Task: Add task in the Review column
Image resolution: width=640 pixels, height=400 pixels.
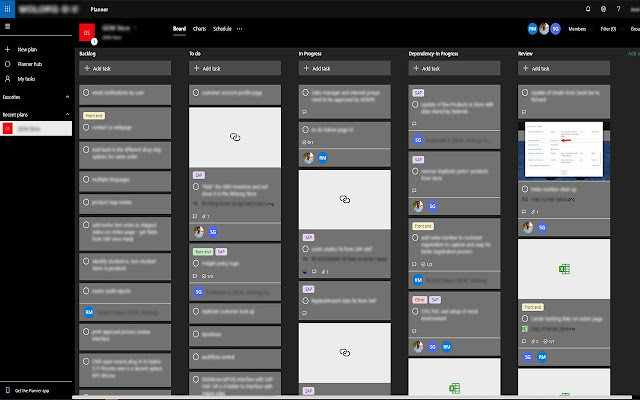Action: 564,69
